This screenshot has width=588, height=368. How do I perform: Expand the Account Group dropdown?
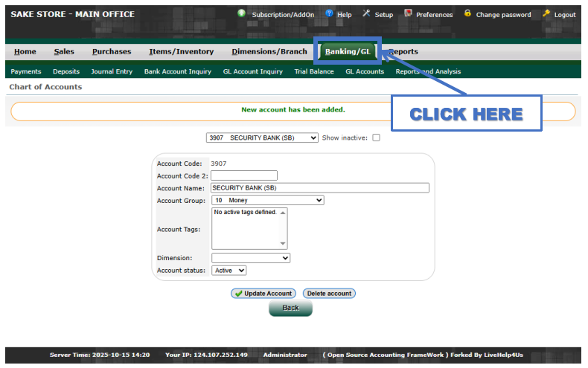click(268, 200)
